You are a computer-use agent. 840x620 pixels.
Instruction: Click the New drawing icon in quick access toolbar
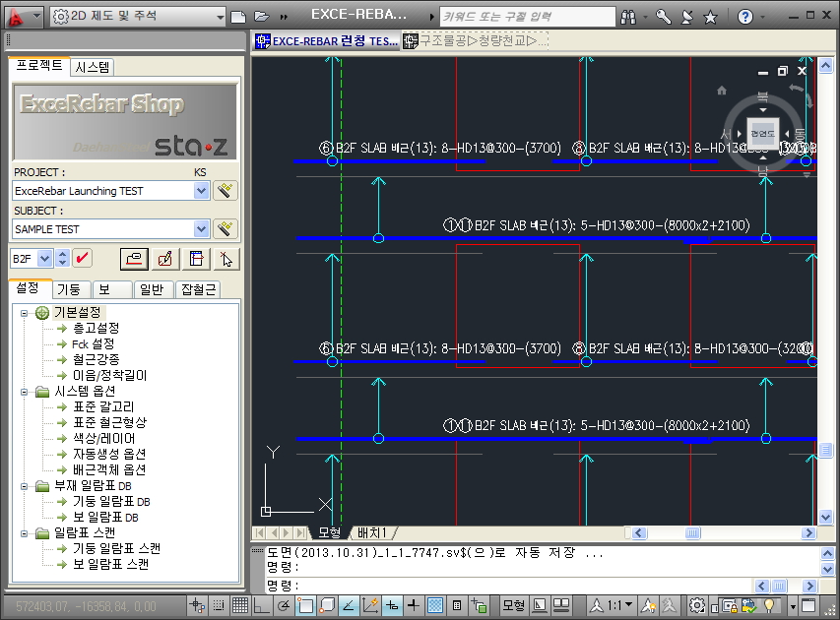click(238, 17)
